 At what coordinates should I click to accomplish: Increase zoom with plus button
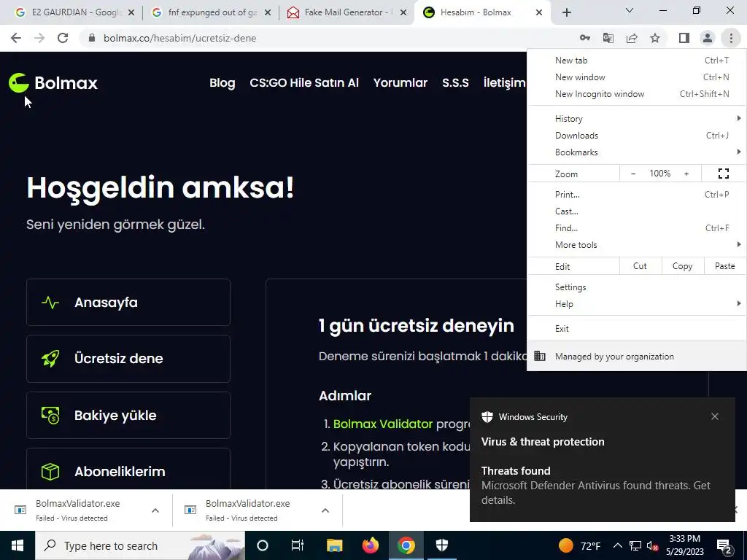point(686,174)
